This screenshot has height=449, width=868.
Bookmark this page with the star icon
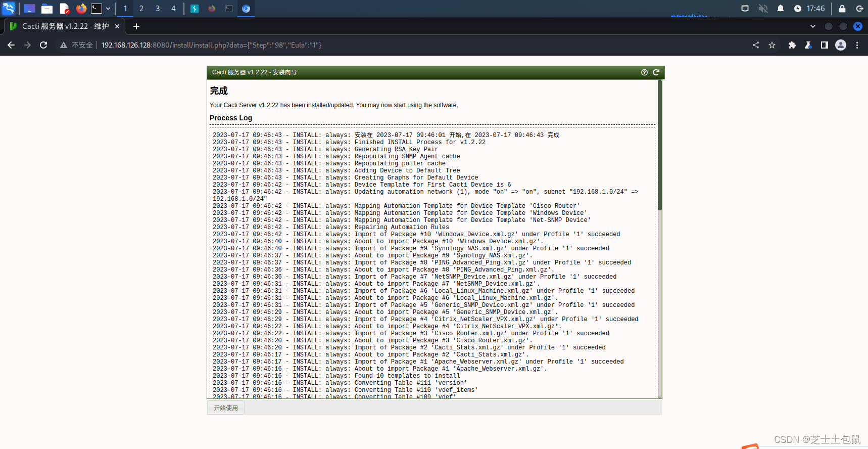[x=772, y=45]
